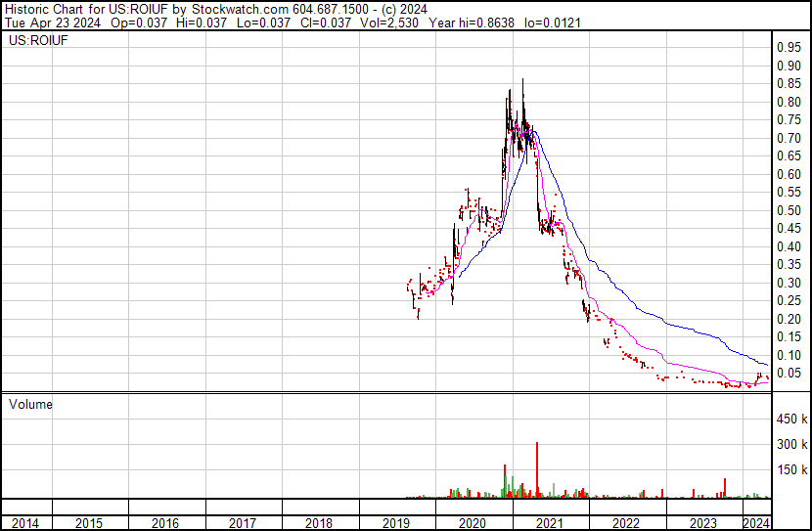
Task: Click the 0.75 price axis label
Action: 789,120
